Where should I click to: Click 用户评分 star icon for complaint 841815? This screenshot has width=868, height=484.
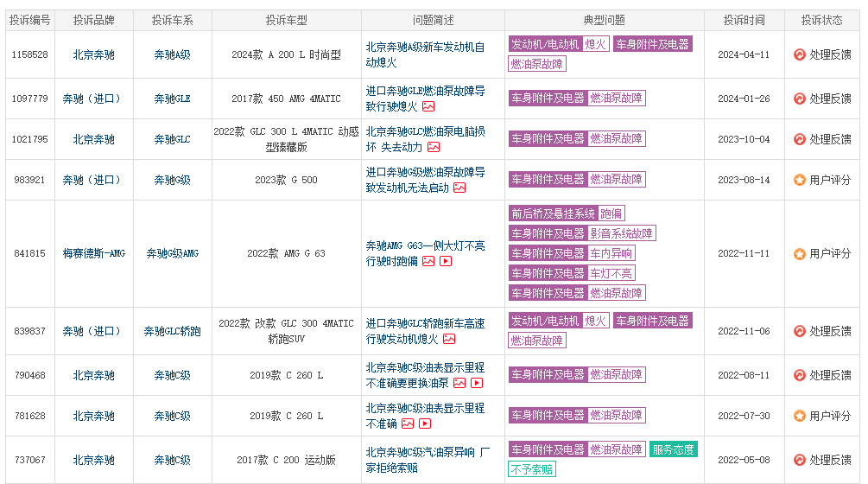(800, 253)
